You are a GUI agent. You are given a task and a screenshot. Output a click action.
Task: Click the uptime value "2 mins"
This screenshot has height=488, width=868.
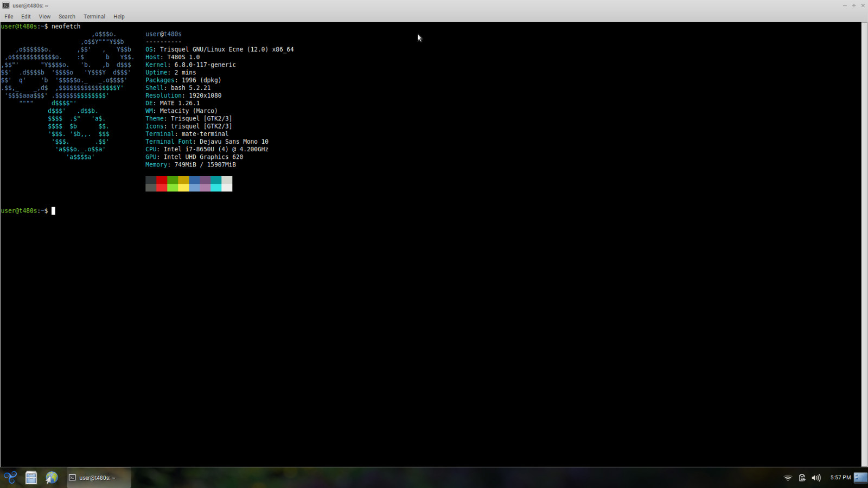pos(185,72)
